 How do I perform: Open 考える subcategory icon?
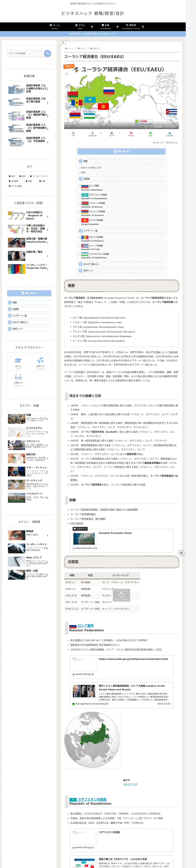pyautogui.click(x=18, y=363)
